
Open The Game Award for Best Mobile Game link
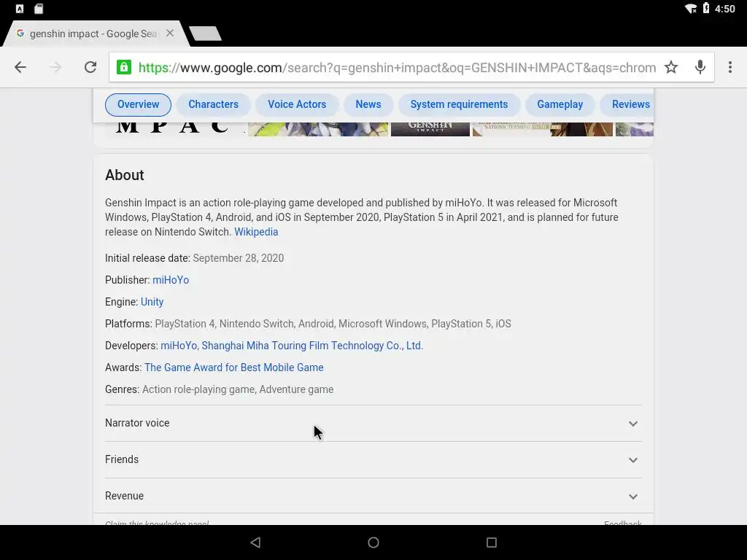(234, 367)
